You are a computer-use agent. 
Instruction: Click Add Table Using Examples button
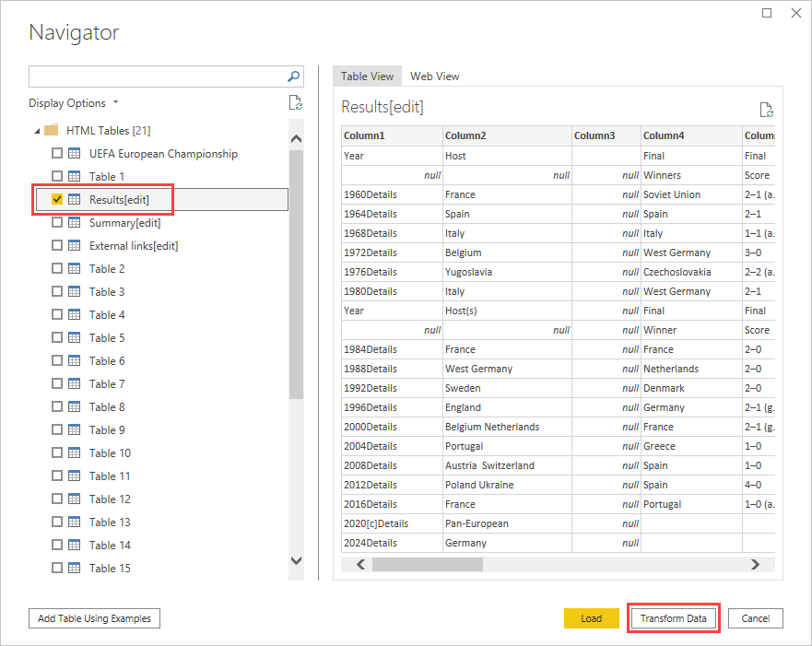coord(94,618)
